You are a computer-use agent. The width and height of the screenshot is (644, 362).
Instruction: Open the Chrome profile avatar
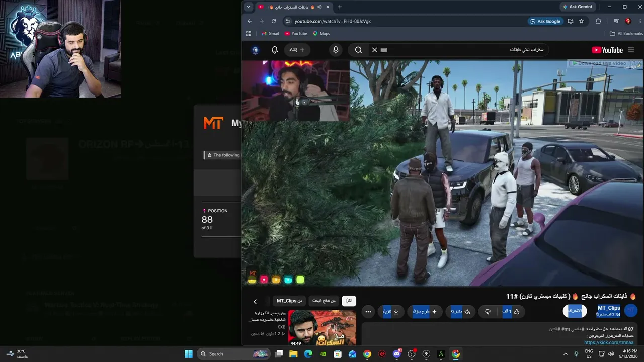click(x=628, y=21)
